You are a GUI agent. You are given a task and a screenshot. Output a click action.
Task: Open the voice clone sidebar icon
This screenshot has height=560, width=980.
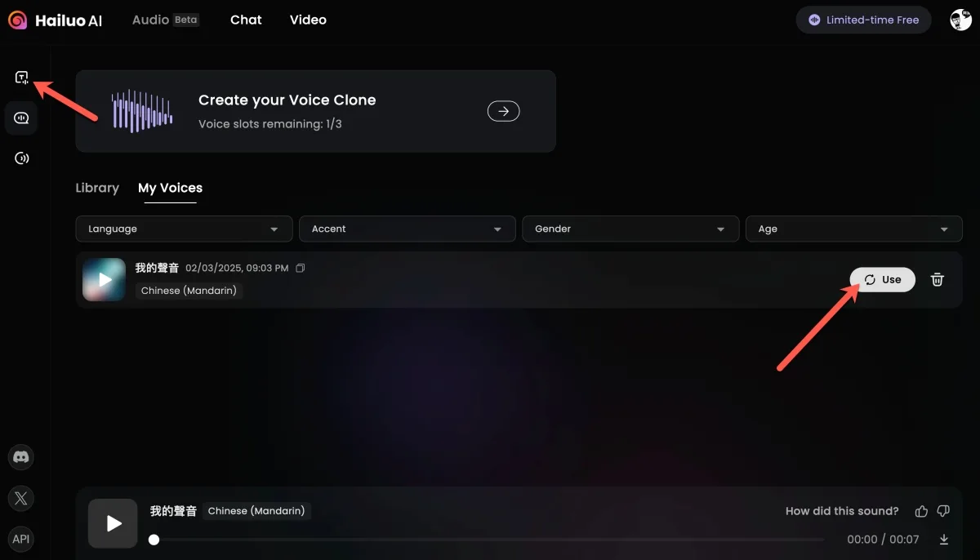point(21,158)
